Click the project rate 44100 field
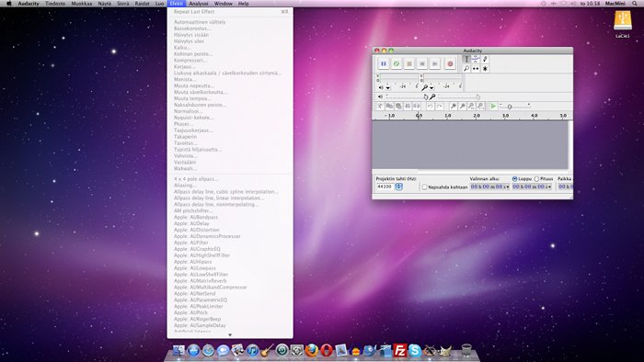Screen dimensions: 644x362 (x=385, y=187)
